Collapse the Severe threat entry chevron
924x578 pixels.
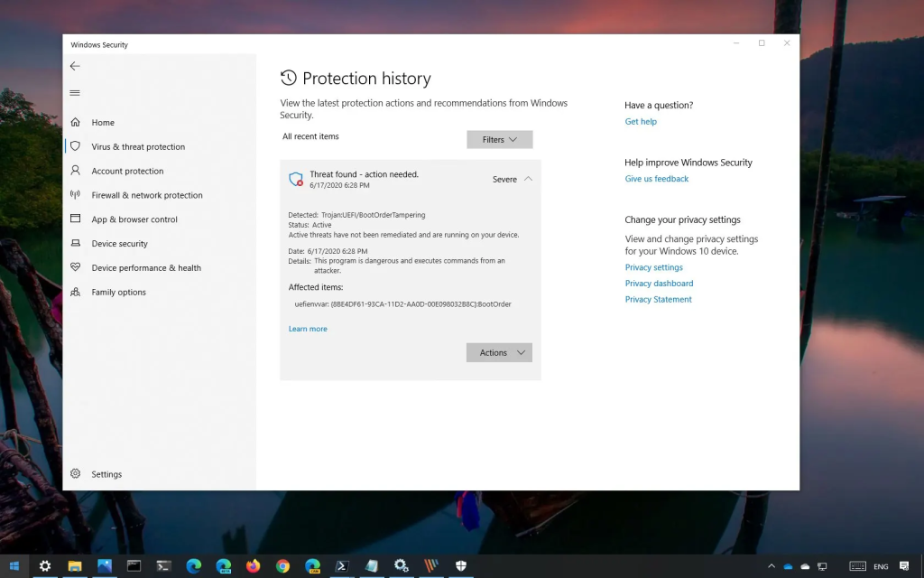click(528, 179)
